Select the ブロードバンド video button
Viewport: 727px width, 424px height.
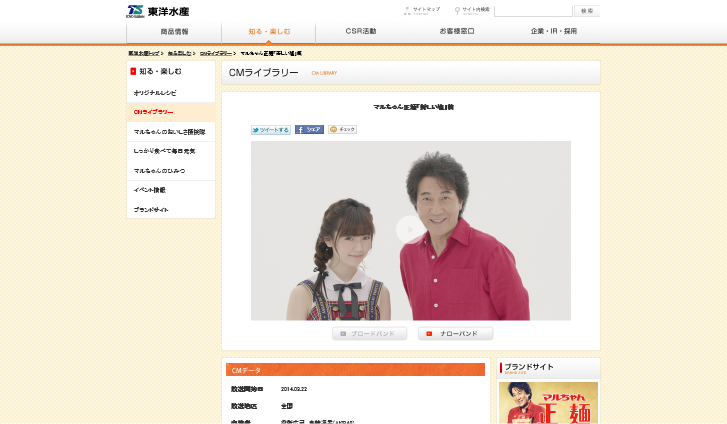click(x=370, y=334)
